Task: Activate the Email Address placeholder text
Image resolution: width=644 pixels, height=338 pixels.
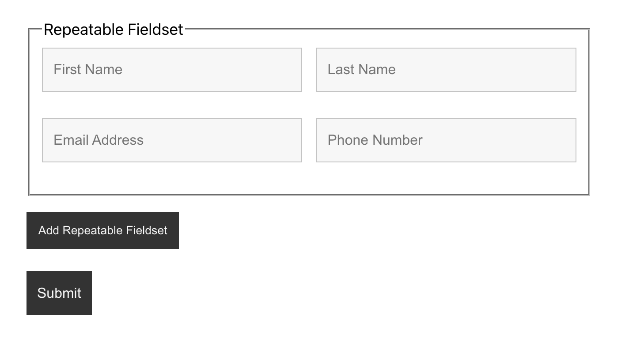Action: tap(98, 140)
